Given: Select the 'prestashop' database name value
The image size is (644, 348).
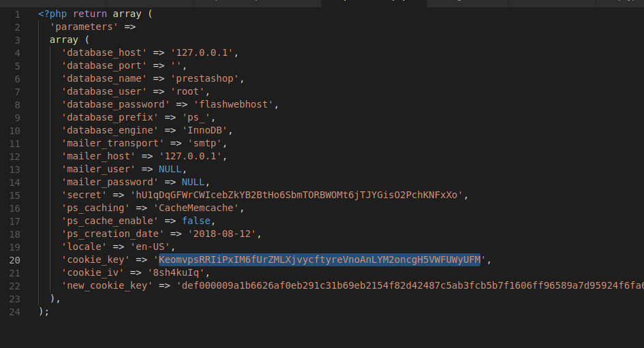Looking at the screenshot, I should [204, 78].
